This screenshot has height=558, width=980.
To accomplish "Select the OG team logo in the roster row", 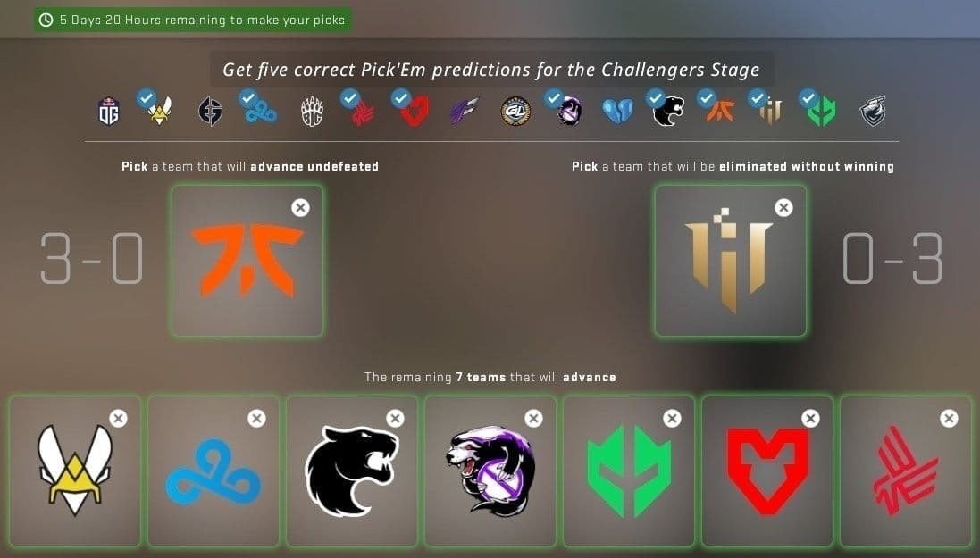I will [x=109, y=112].
